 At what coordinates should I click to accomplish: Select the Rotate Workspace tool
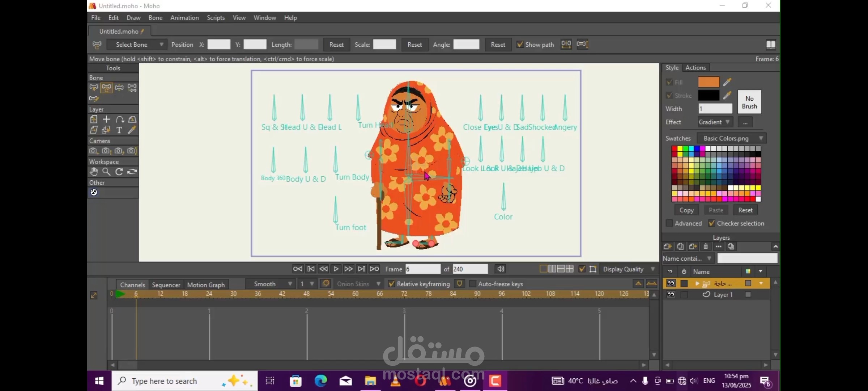(119, 172)
